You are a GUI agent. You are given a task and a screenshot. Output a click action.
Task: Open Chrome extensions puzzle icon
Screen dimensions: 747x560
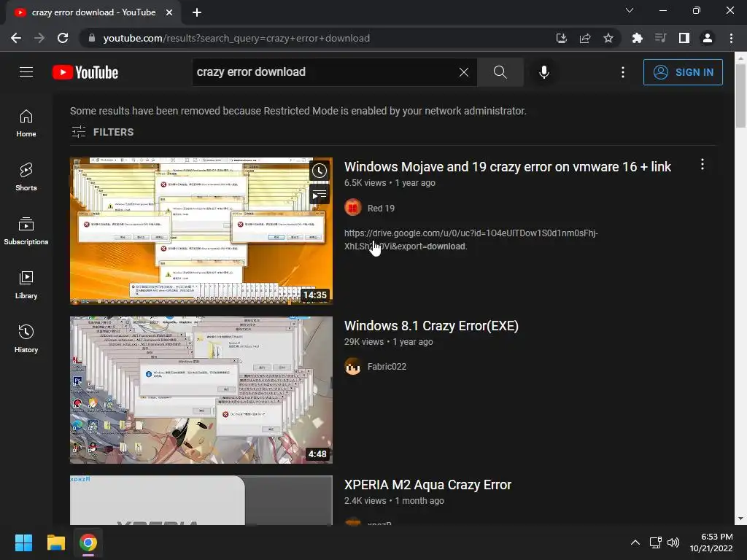pyautogui.click(x=637, y=38)
